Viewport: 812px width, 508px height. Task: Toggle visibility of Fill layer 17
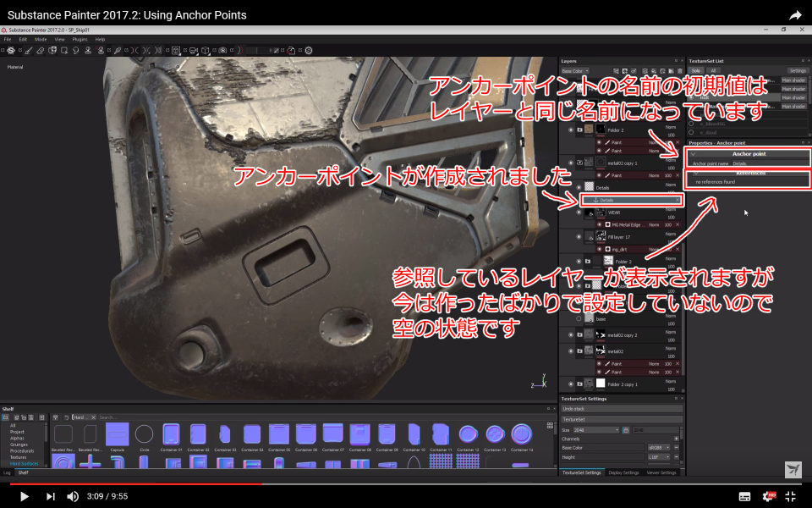coord(579,237)
